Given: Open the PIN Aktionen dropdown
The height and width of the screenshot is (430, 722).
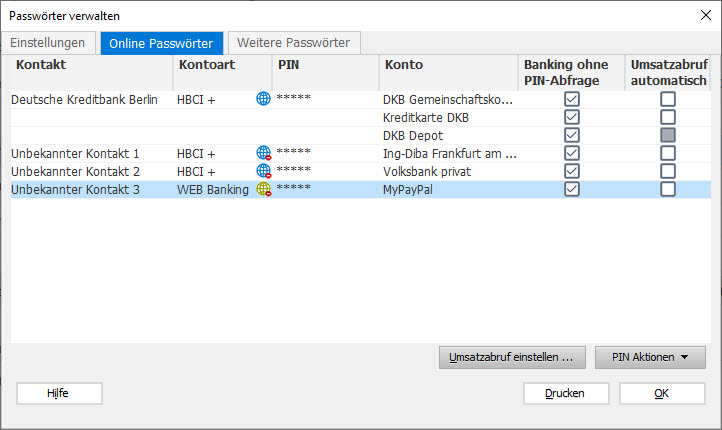Looking at the screenshot, I should tap(650, 357).
